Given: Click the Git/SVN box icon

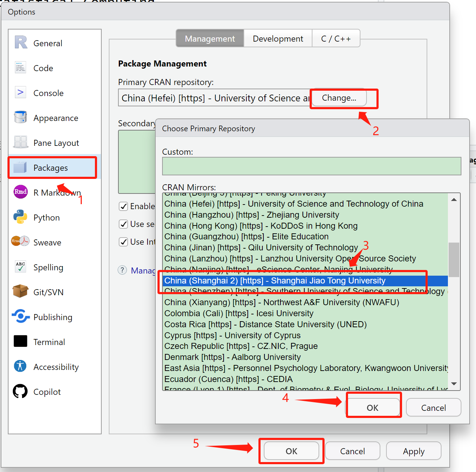Looking at the screenshot, I should 20,291.
